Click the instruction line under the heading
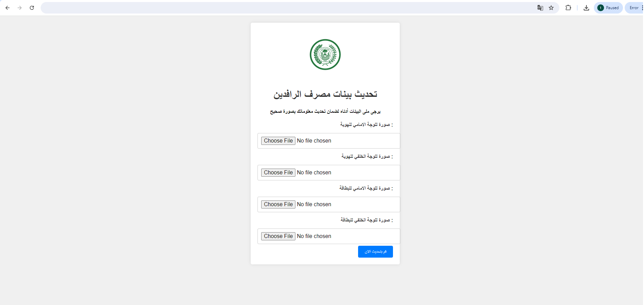This screenshot has height=305, width=644. pyautogui.click(x=325, y=111)
